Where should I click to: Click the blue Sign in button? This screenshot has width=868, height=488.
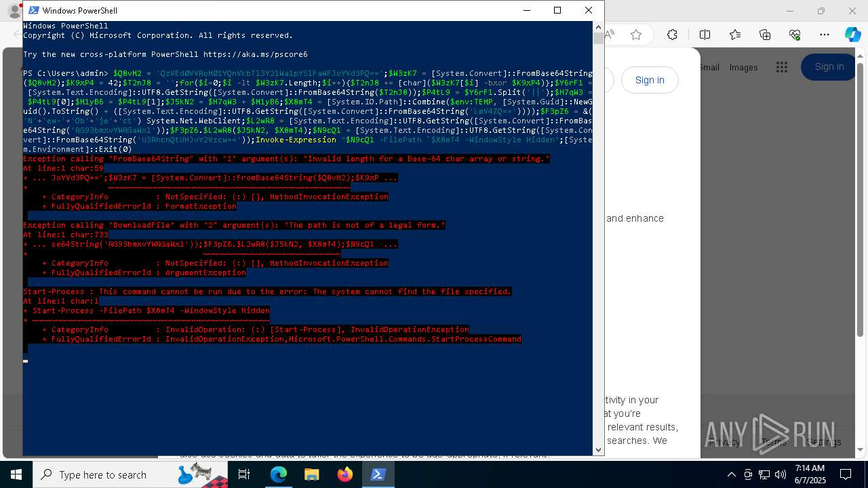pos(829,66)
